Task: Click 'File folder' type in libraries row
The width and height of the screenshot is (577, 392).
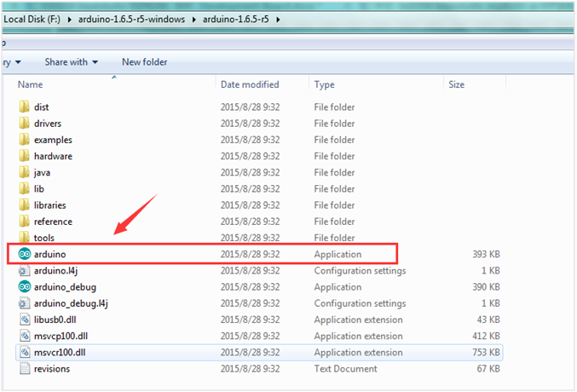Action: click(x=334, y=205)
